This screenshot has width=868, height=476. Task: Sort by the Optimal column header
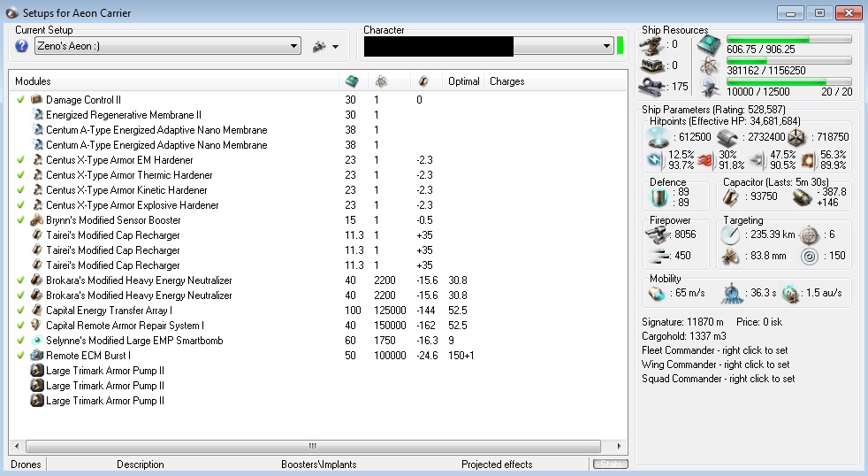tap(463, 81)
